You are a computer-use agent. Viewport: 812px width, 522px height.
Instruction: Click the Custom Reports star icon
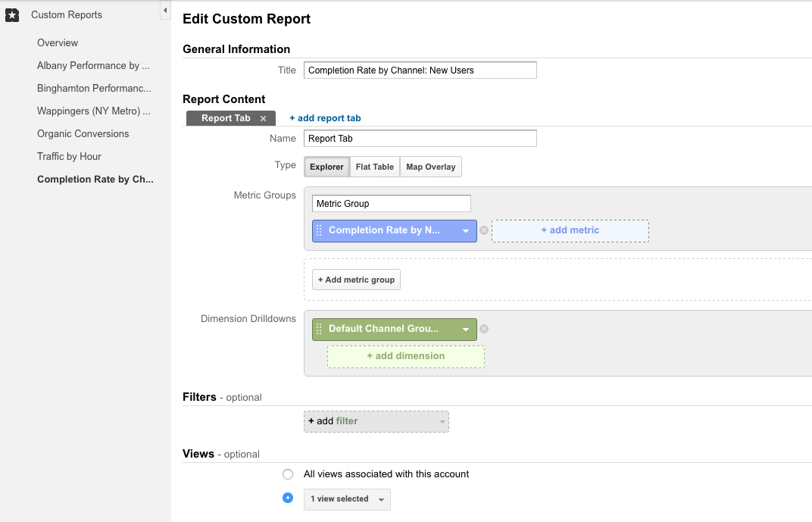click(12, 15)
